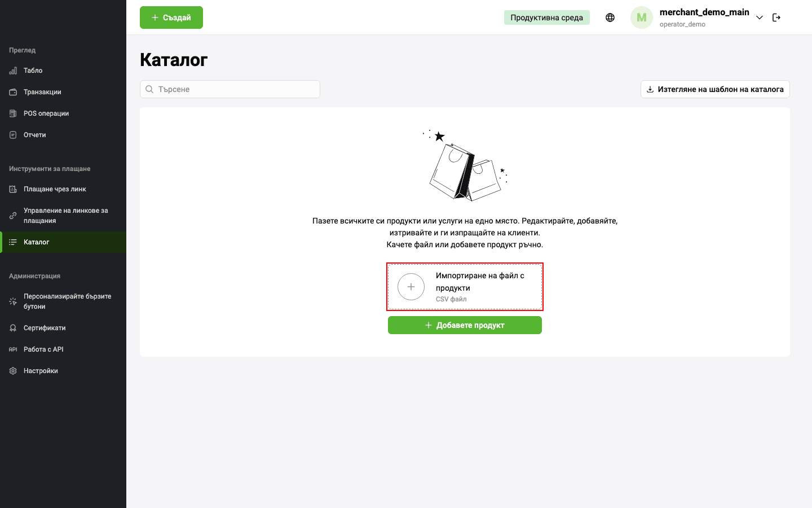The height and width of the screenshot is (508, 812).
Task: Click the Сертификати badge icon
Action: 13,328
